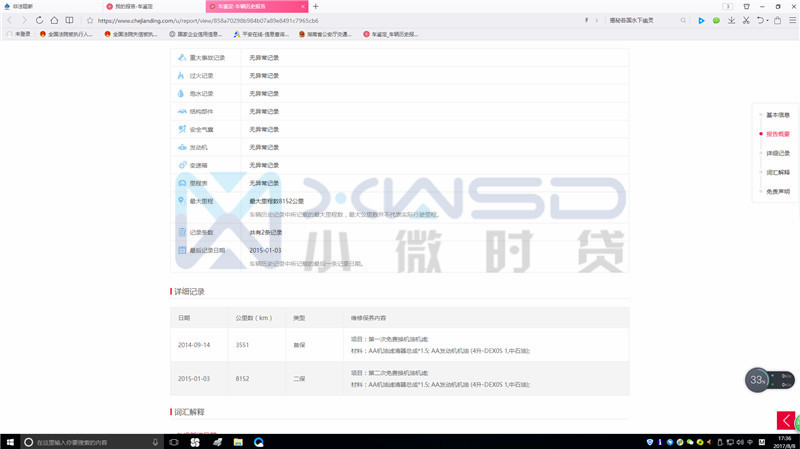The image size is (800, 449).
Task: Click the red arrow expand button at bottom right
Action: [788, 421]
